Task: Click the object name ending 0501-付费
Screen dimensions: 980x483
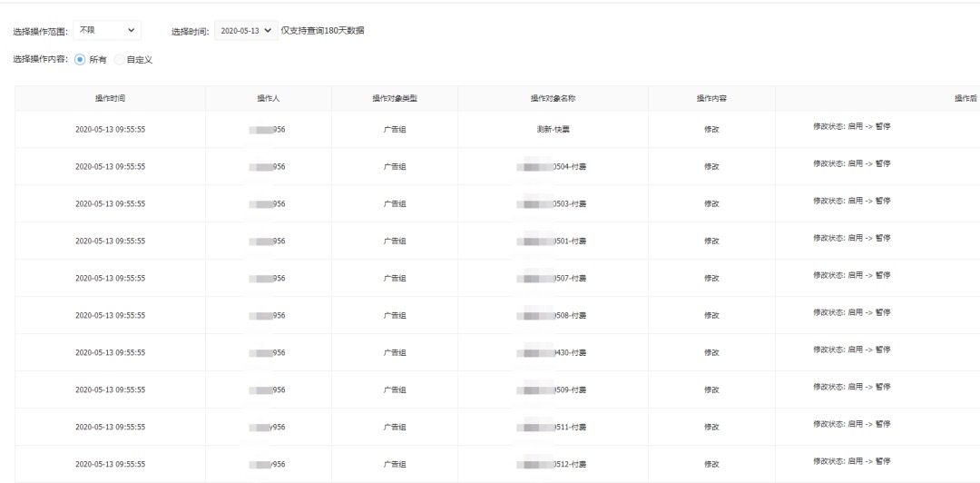Action: click(553, 241)
